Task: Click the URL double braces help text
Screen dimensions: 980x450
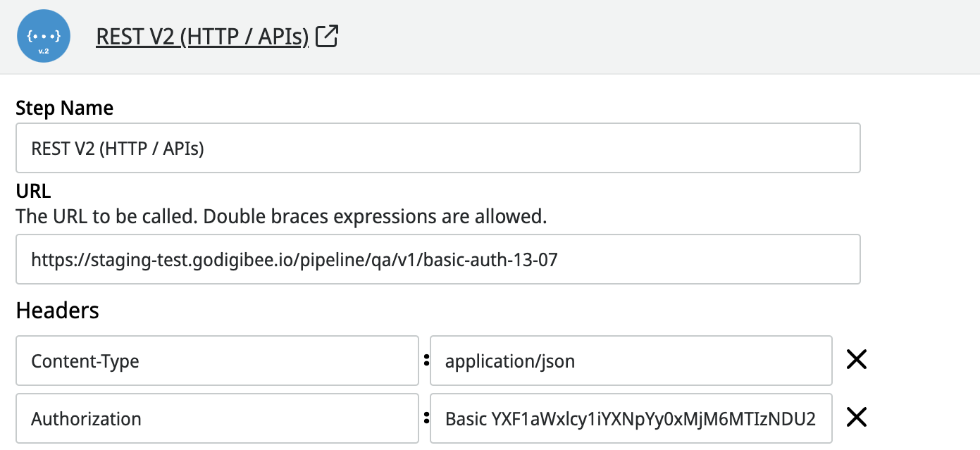Action: pyautogui.click(x=281, y=215)
